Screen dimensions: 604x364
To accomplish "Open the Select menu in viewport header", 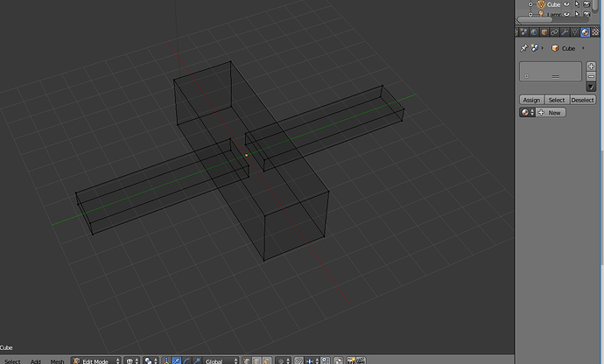I will 12,361.
